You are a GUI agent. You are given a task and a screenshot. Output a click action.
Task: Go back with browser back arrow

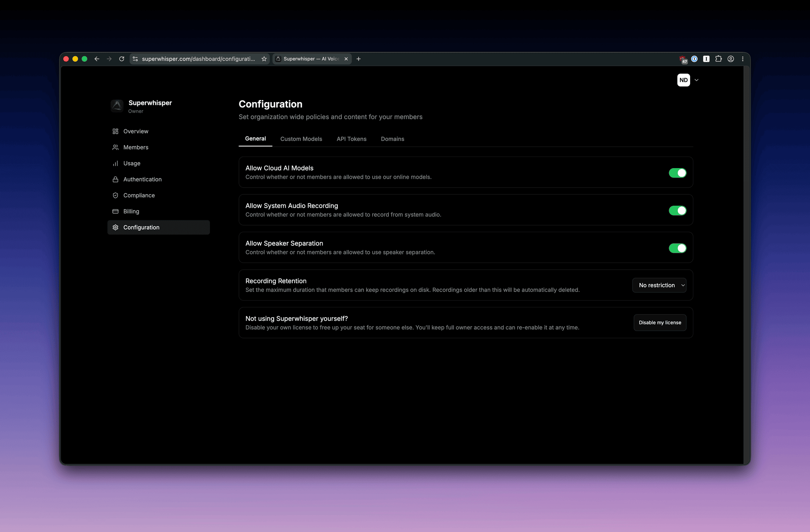coord(97,59)
